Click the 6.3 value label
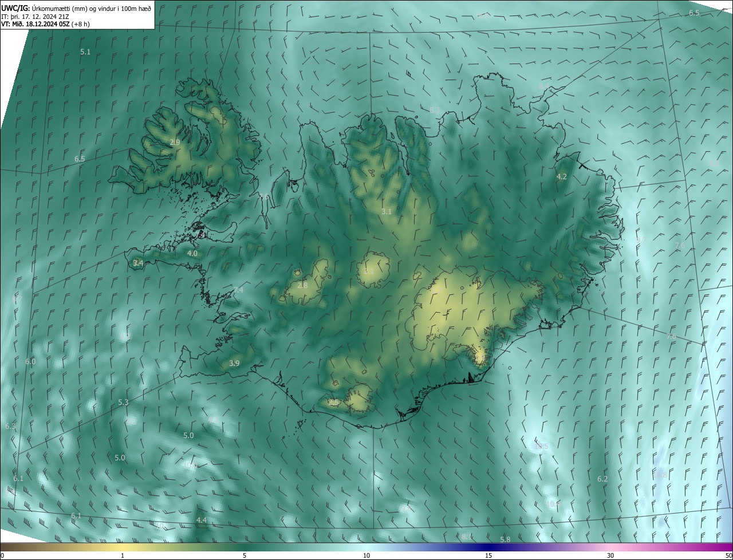The image size is (733, 560). tap(10, 427)
